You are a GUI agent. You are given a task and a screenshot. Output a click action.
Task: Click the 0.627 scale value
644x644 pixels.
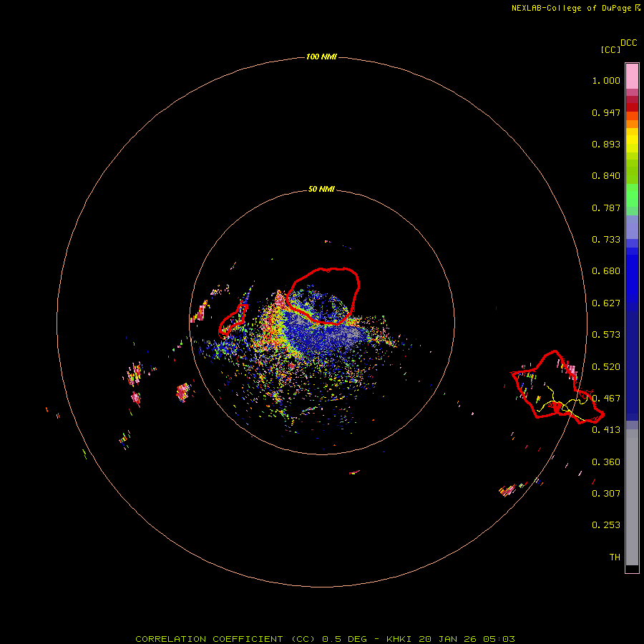(x=606, y=303)
